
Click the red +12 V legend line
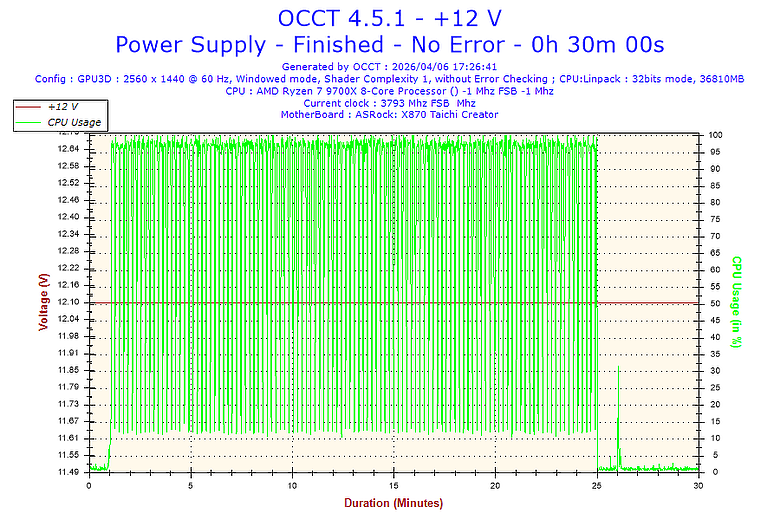[28, 107]
